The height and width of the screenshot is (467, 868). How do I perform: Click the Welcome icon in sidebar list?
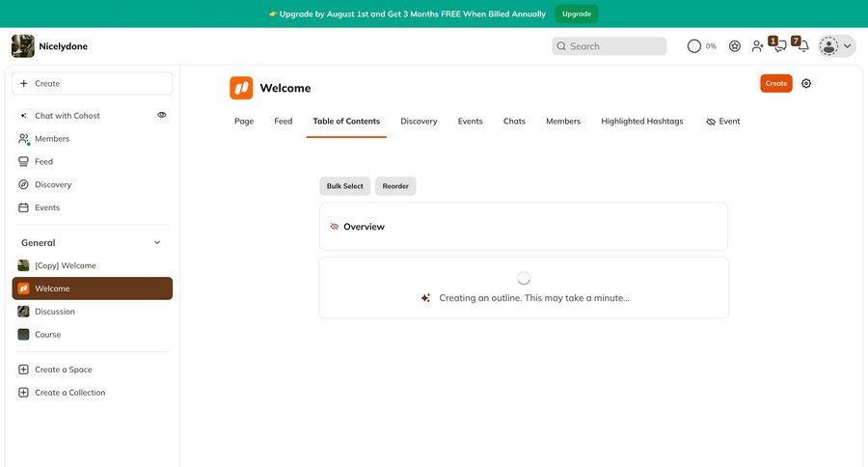click(x=23, y=288)
